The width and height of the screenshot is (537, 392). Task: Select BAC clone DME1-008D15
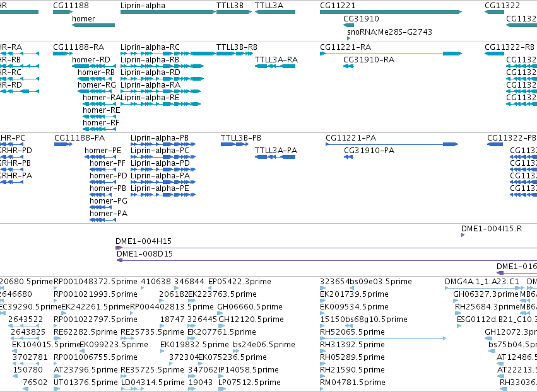point(327,260)
